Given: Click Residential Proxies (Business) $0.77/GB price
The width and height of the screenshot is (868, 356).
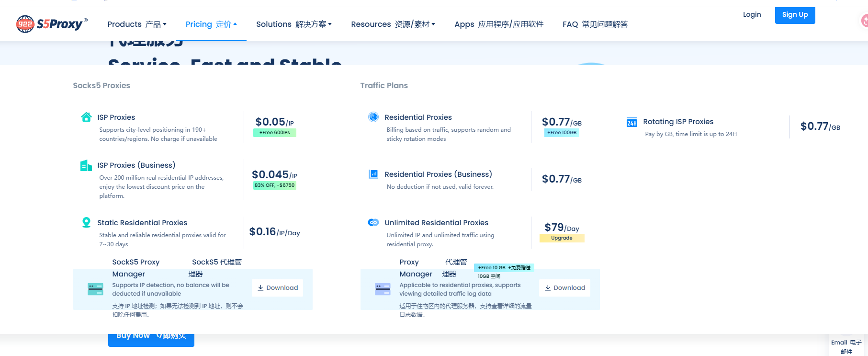Looking at the screenshot, I should (x=562, y=179).
